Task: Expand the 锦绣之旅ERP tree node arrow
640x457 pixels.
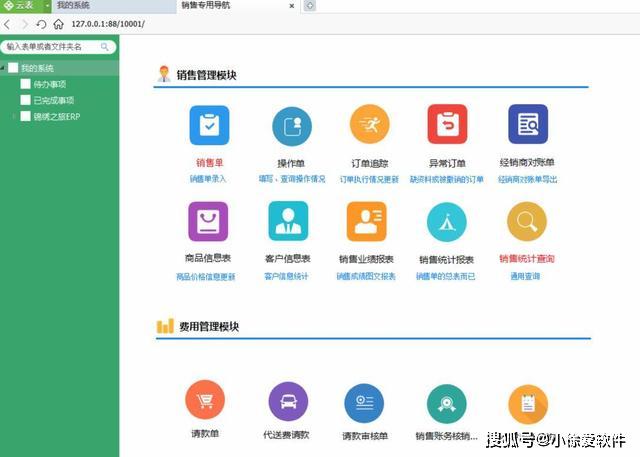Action: [14, 117]
